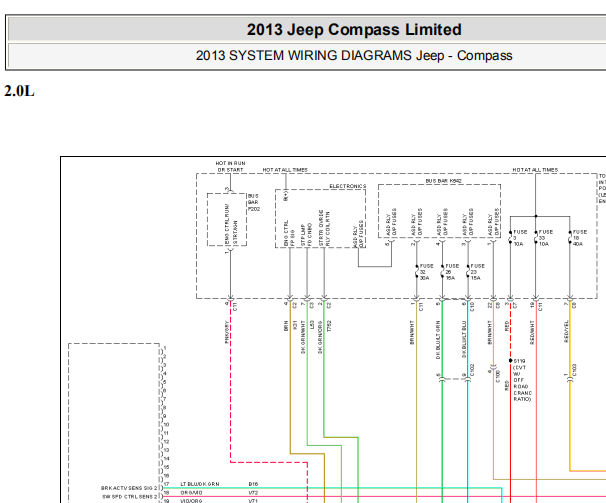Select the 'DK GRN/WHT' wire label

point(303,337)
